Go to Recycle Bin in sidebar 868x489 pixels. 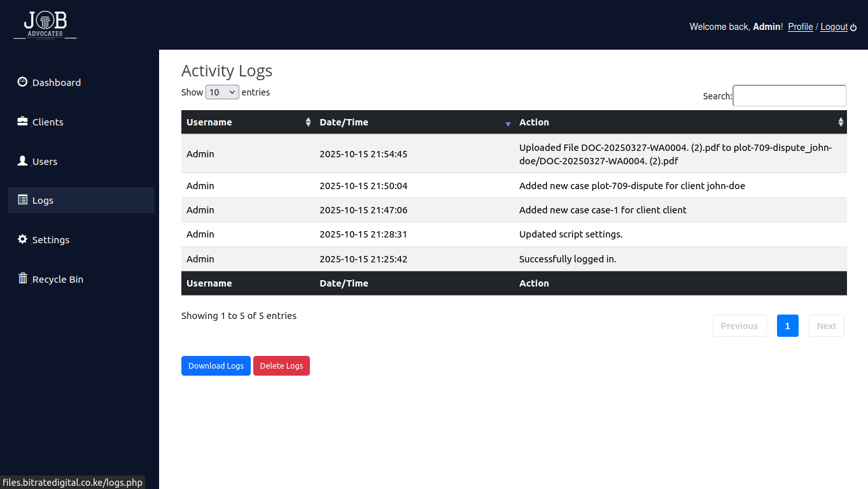pos(57,280)
